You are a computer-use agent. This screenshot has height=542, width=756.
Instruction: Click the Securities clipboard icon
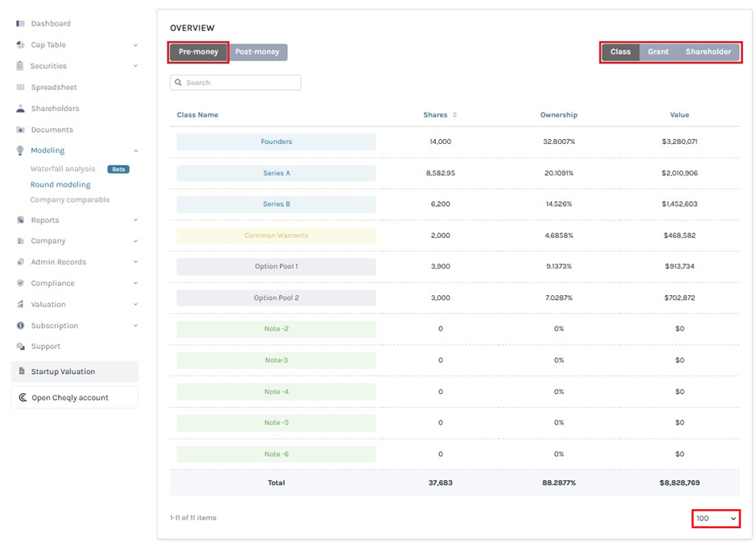[x=20, y=66]
